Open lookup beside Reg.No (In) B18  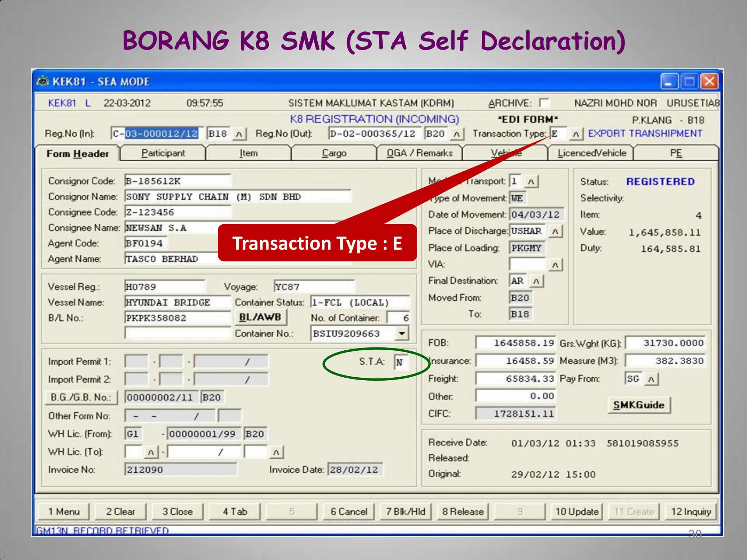click(x=239, y=134)
